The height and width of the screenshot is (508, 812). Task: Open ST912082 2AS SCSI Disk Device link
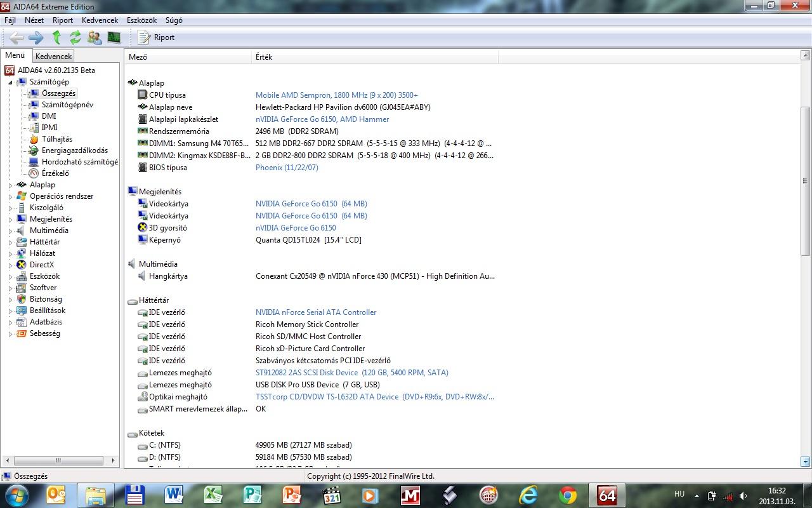(352, 373)
